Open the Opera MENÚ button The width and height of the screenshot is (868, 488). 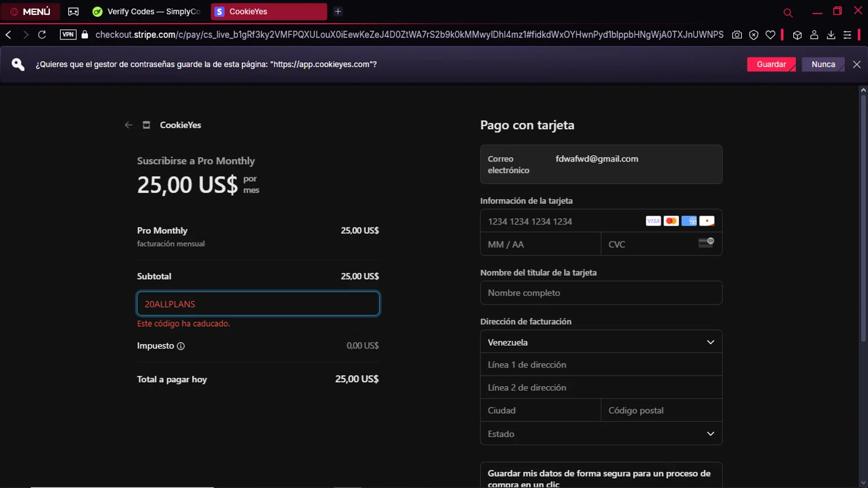pyautogui.click(x=30, y=12)
